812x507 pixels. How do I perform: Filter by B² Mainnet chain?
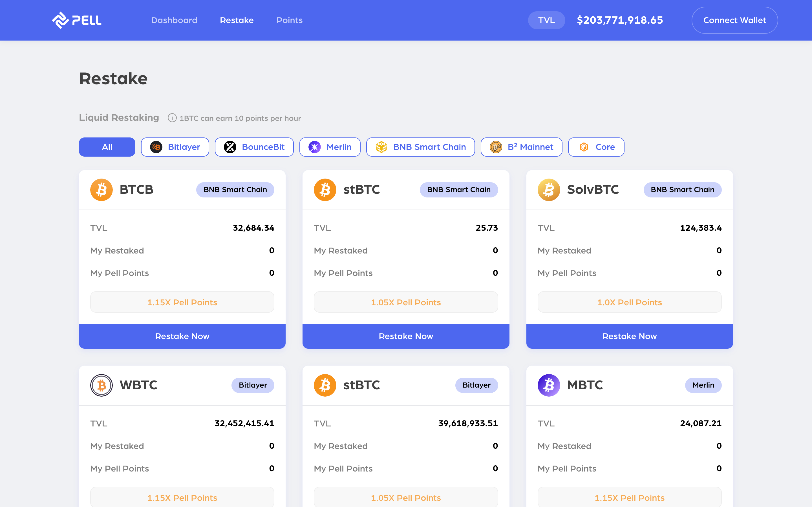pos(521,147)
